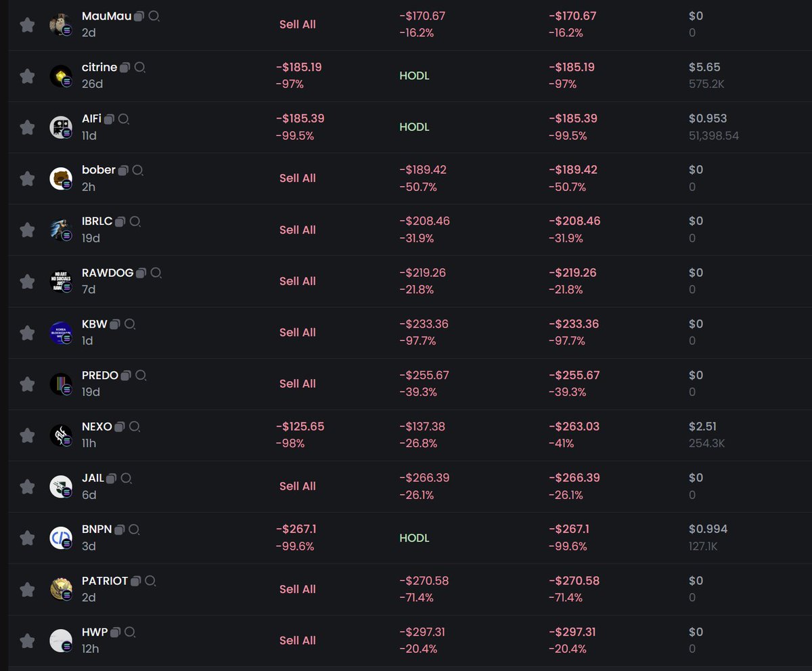Open the NEXO token name link

[x=97, y=427]
